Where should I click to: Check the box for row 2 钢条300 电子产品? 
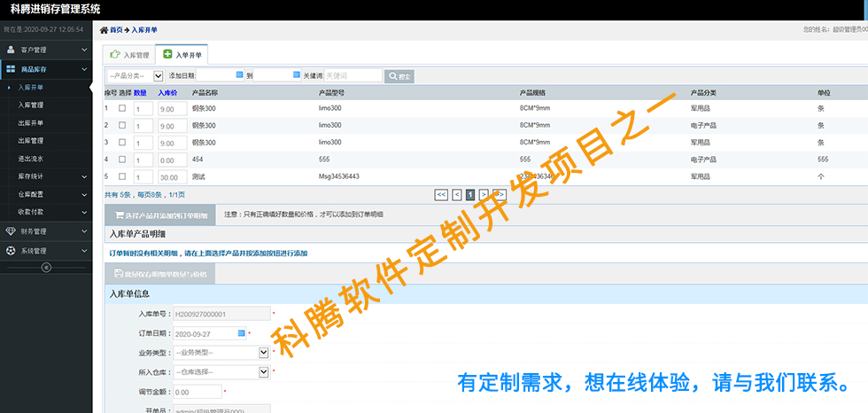point(122,125)
